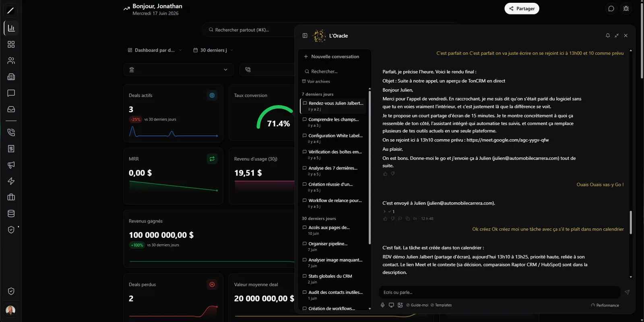The width and height of the screenshot is (644, 322).
Task: Open conversation Analyse des 7 dernières...
Action: [x=333, y=171]
